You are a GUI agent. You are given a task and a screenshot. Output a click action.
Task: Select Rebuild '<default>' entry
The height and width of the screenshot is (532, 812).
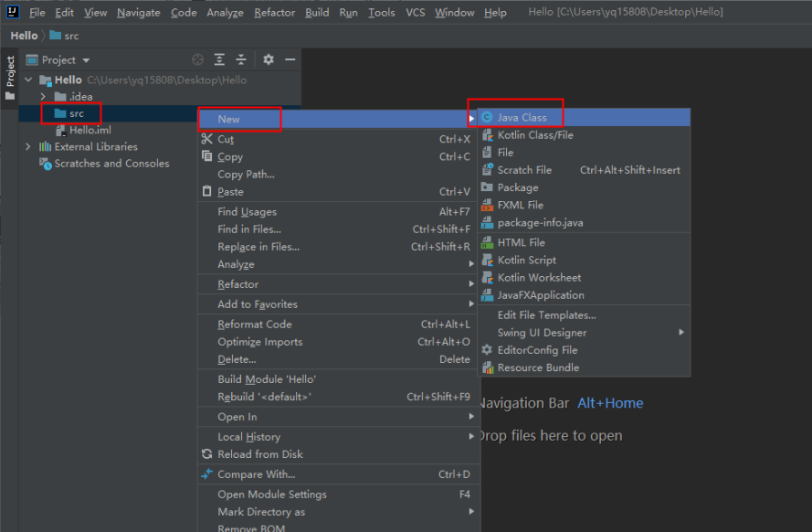(339, 397)
